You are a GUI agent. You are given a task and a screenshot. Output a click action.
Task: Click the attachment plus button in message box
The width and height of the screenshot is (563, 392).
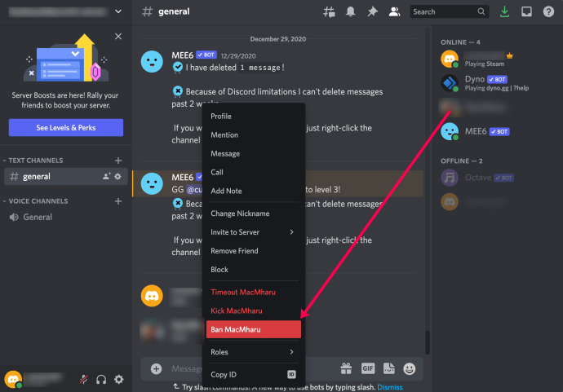click(156, 368)
